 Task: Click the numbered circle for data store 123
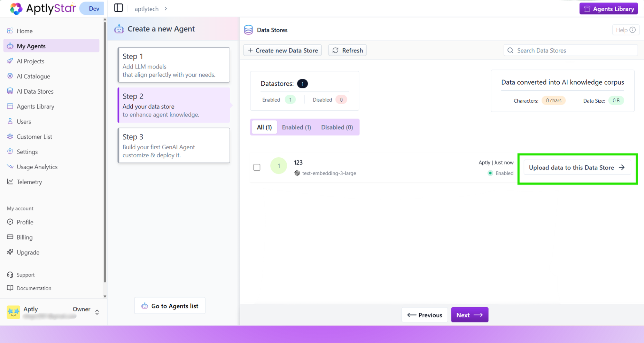[x=279, y=166]
